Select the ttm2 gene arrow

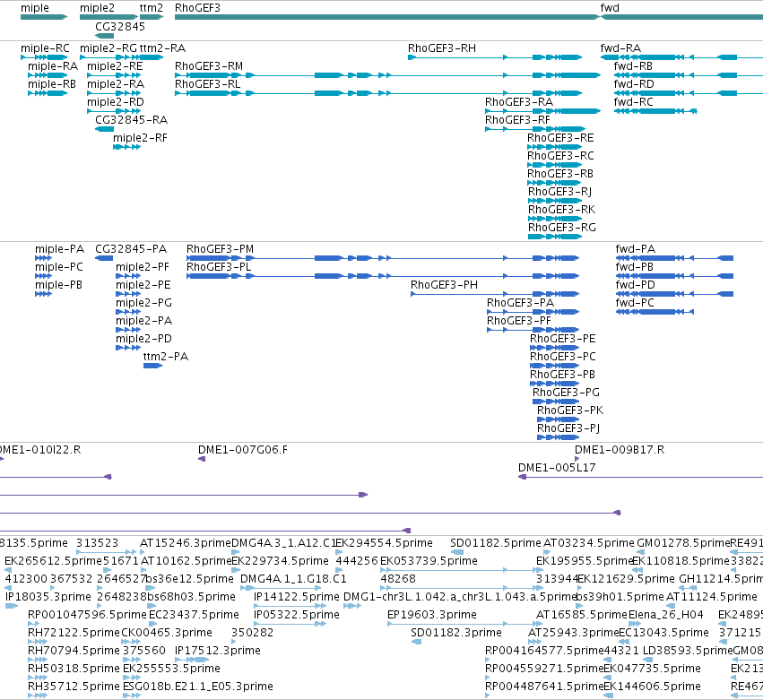(x=152, y=17)
